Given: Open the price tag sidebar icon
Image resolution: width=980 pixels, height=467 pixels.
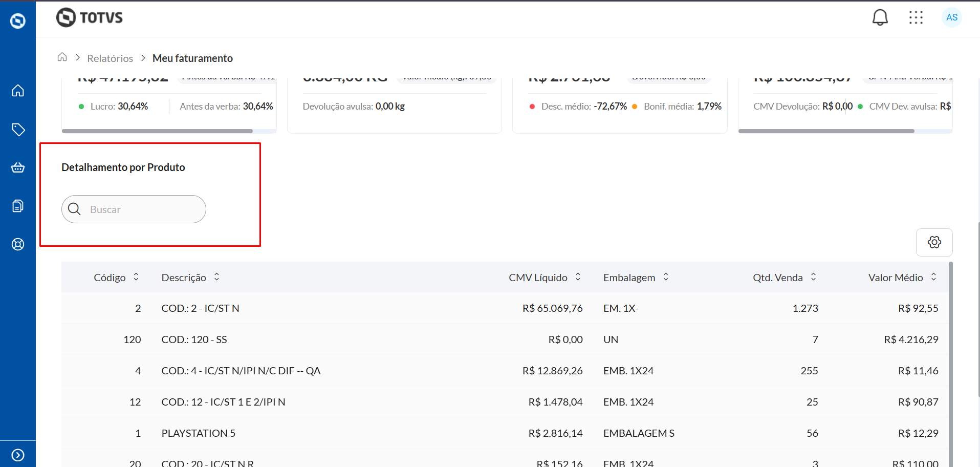Looking at the screenshot, I should 18,130.
